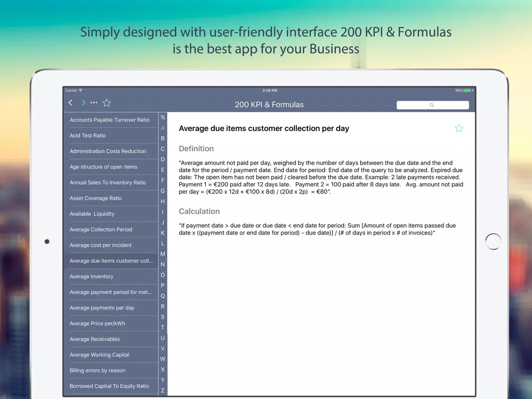
Task: Select Average Price per/kWh
Action: [x=111, y=323]
